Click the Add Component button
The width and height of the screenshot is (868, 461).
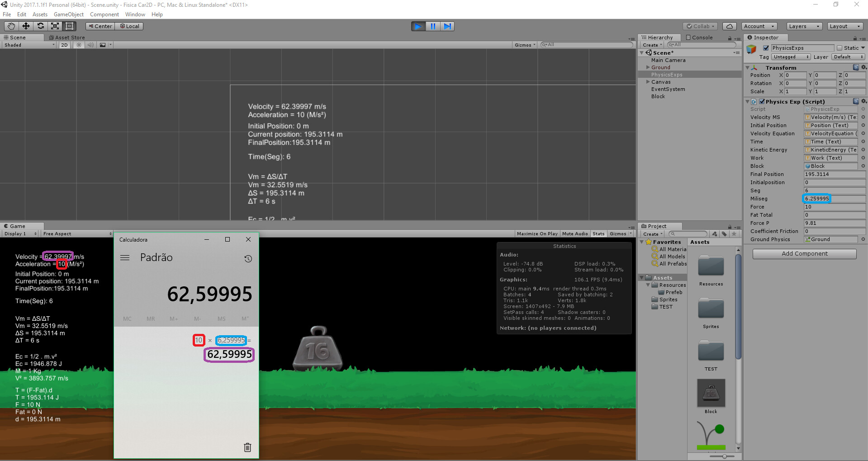coord(804,253)
